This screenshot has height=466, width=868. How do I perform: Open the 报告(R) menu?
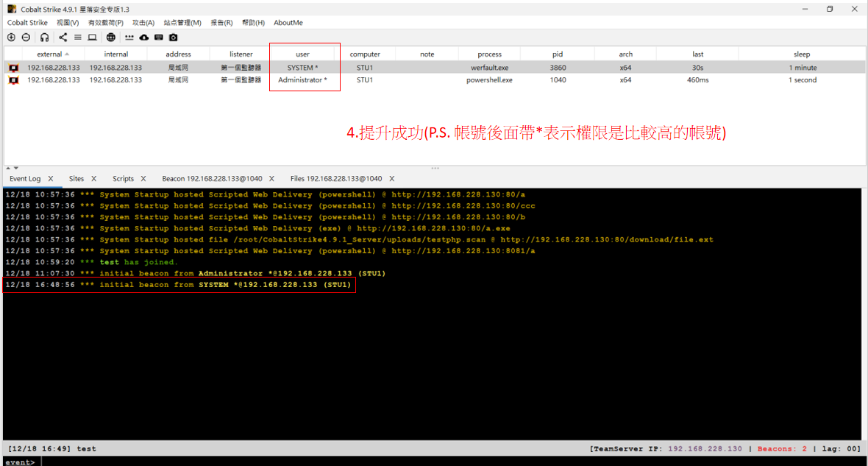pyautogui.click(x=221, y=23)
